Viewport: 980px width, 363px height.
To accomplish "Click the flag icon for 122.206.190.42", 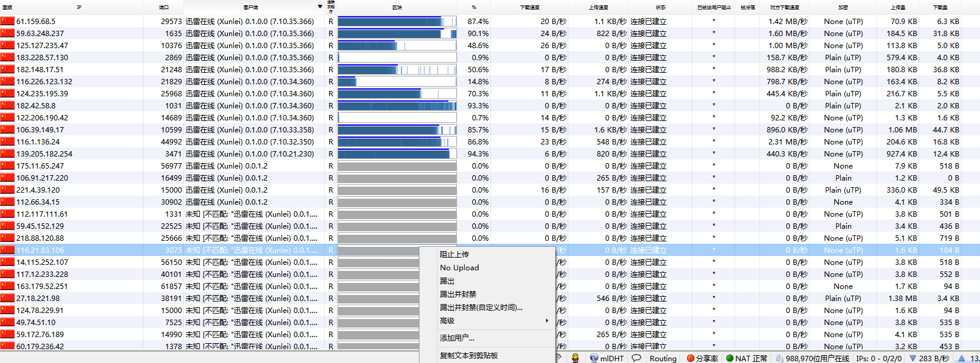I will [x=7, y=117].
